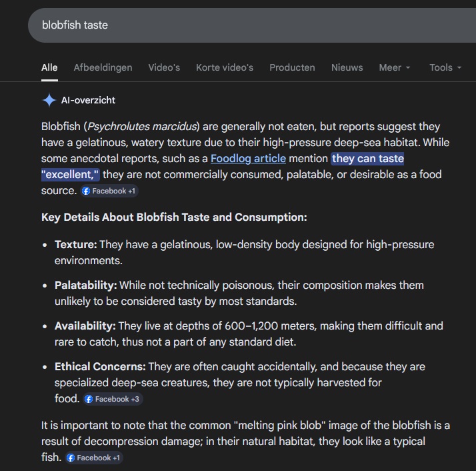The image size is (476, 471).
Task: Open the Korte video's tab
Action: tap(225, 67)
